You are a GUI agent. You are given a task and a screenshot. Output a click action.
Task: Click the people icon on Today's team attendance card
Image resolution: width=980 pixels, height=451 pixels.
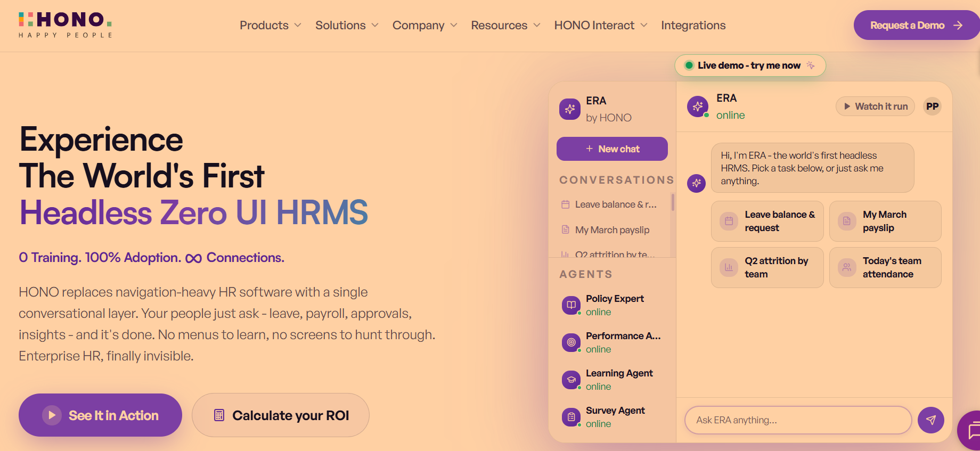pyautogui.click(x=847, y=267)
